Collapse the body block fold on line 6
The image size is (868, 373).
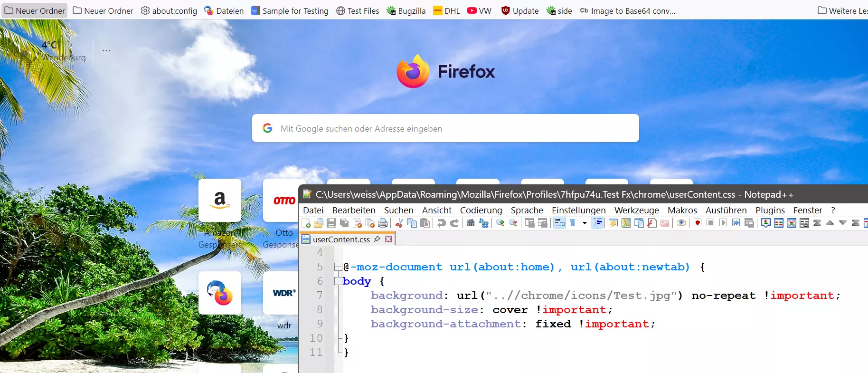(338, 281)
